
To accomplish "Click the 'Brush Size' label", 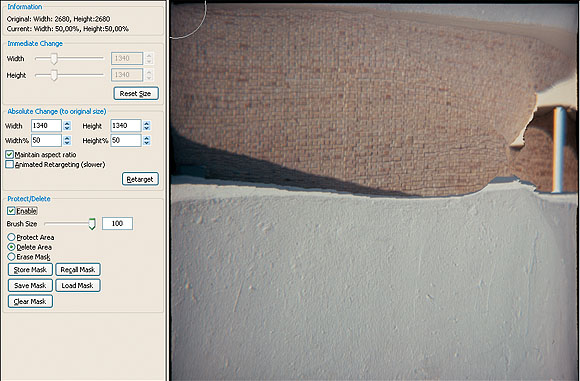I will 22,224.
